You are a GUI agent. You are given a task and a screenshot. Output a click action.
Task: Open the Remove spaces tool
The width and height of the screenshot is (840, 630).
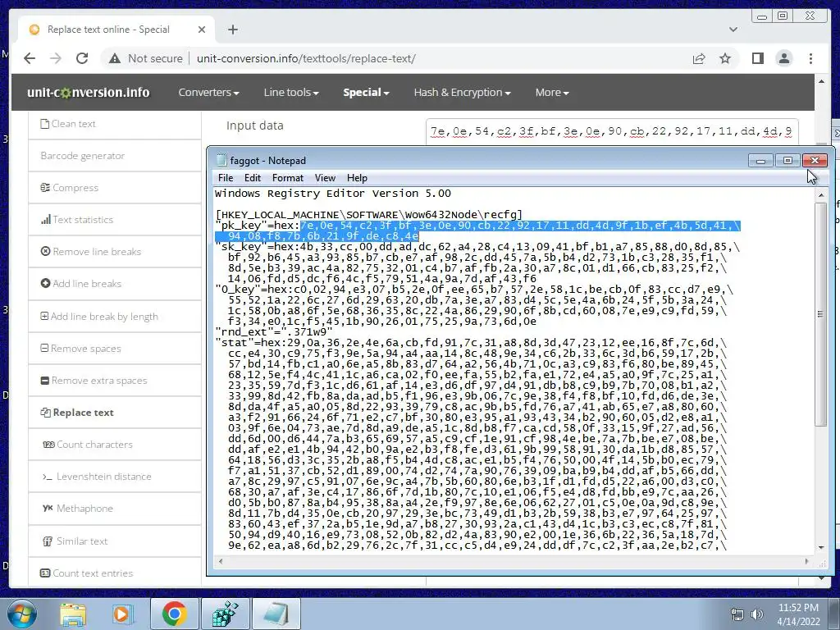115,349
